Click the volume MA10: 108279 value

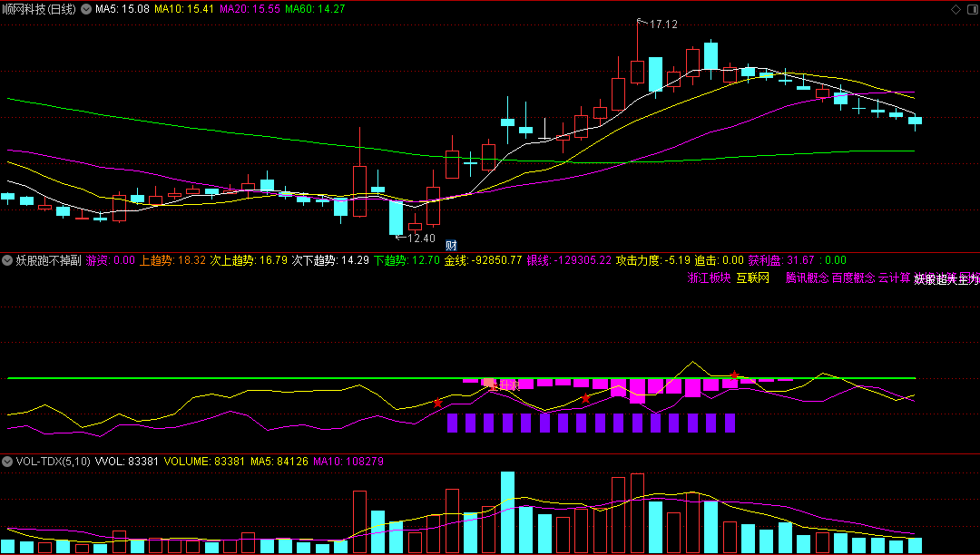tap(348, 462)
